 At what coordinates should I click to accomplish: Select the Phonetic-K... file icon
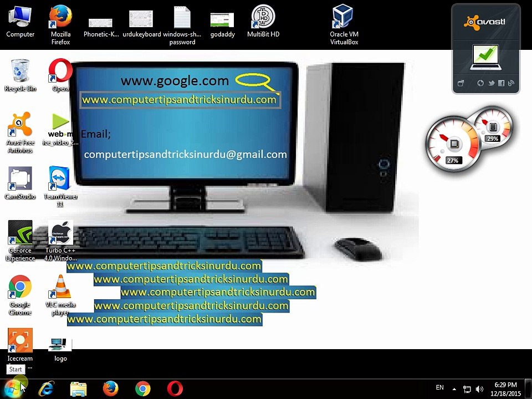tap(101, 27)
